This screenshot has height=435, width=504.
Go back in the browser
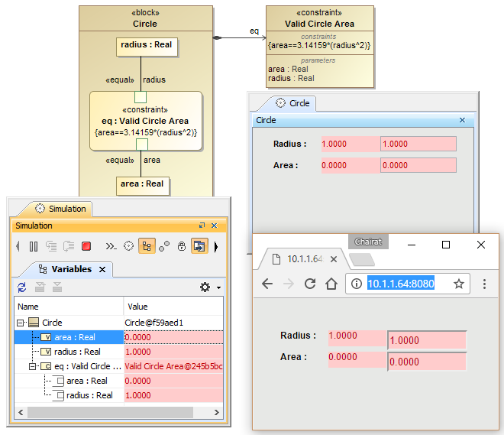pyautogui.click(x=267, y=284)
